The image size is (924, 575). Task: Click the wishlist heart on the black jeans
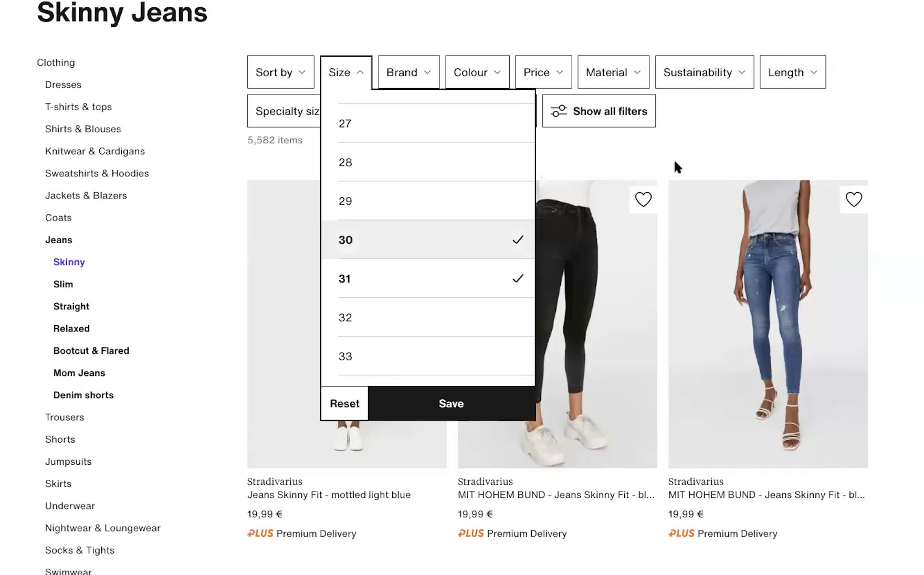(643, 200)
